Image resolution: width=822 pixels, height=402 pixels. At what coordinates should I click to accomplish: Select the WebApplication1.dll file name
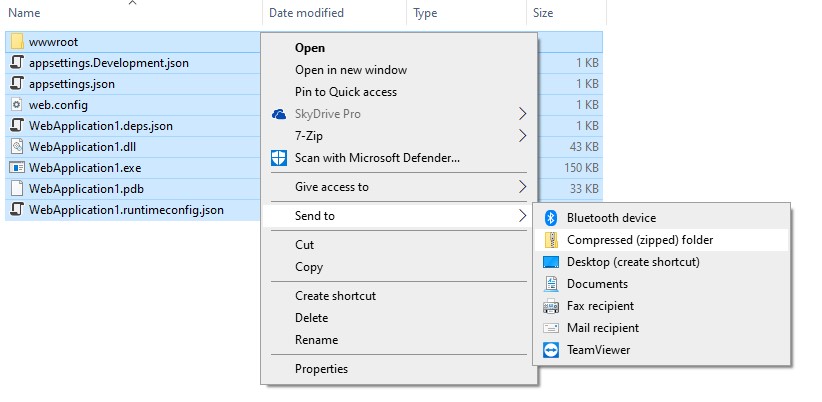click(82, 147)
